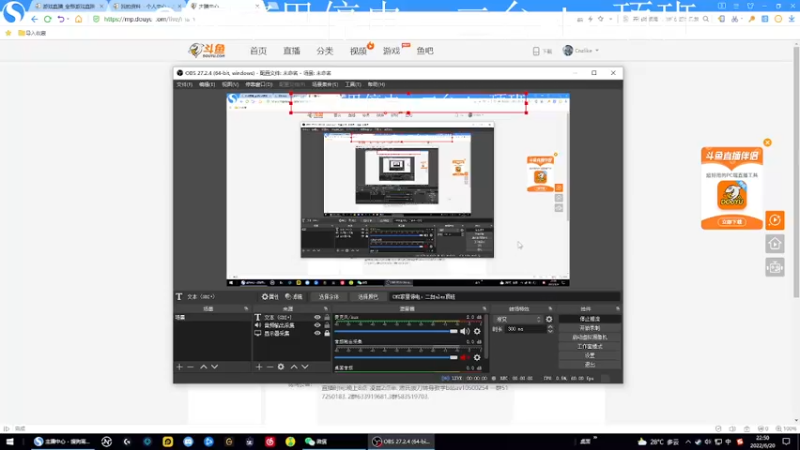The width and height of the screenshot is (800, 450).
Task: Click Start Recording in OBS controls
Action: (x=590, y=328)
